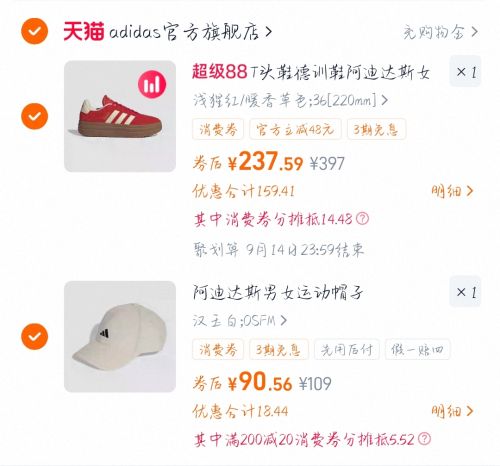Open the adidas官方旗舰店 store page
Viewport: 500px width, 466px height.
[x=191, y=32]
